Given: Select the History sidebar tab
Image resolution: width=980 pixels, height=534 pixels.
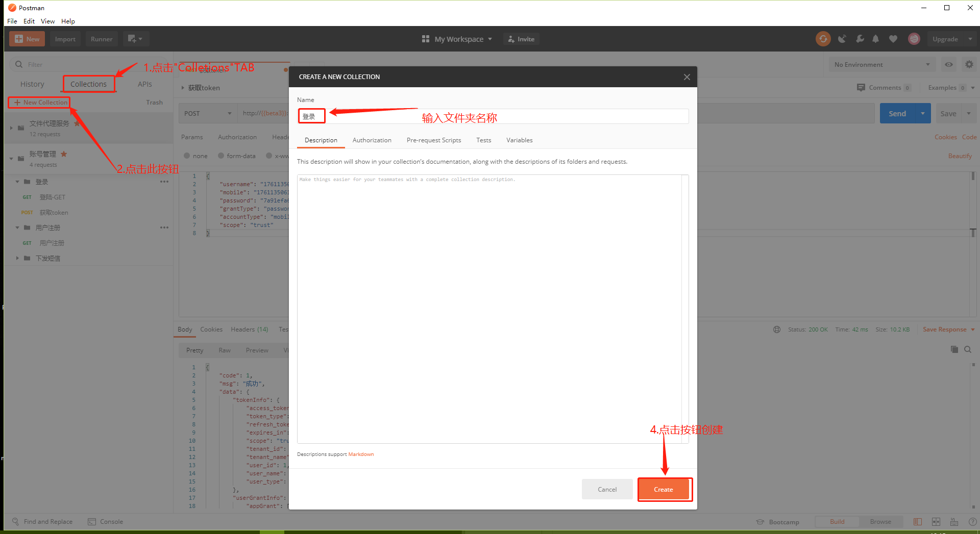Looking at the screenshot, I should pos(32,84).
